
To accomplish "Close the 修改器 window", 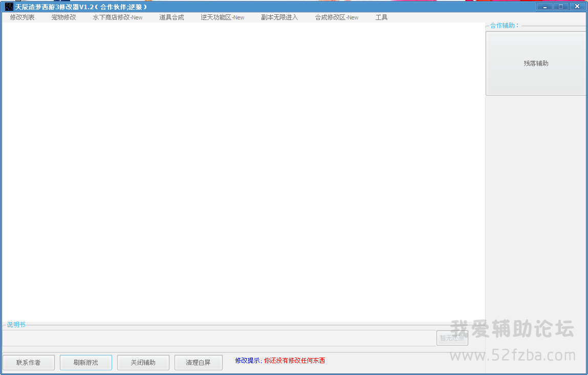I will click(x=577, y=7).
